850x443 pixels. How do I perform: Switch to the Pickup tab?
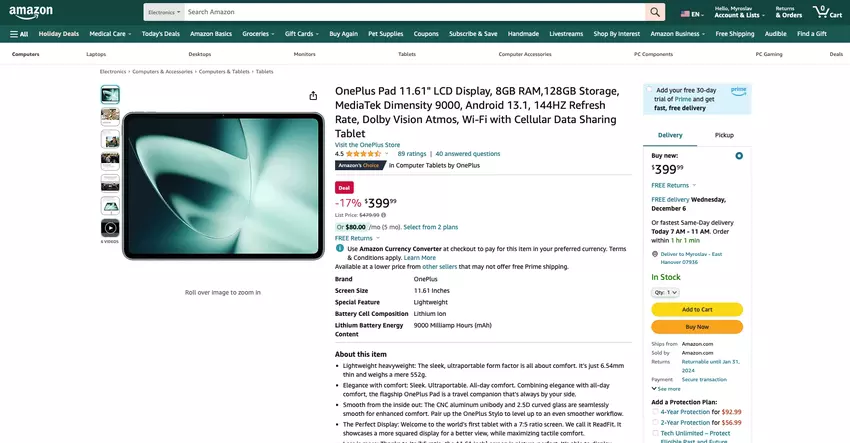click(724, 135)
